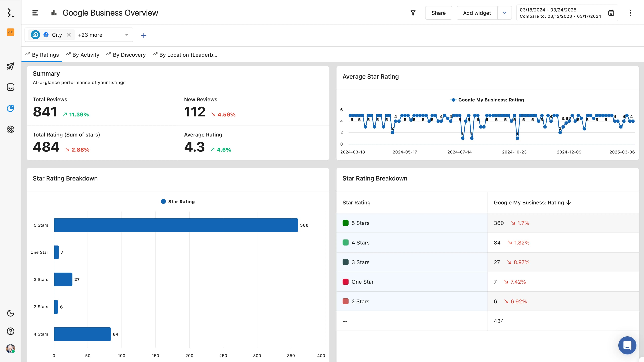Open the settings gear in the sidebar
The height and width of the screenshot is (362, 644).
[11, 129]
